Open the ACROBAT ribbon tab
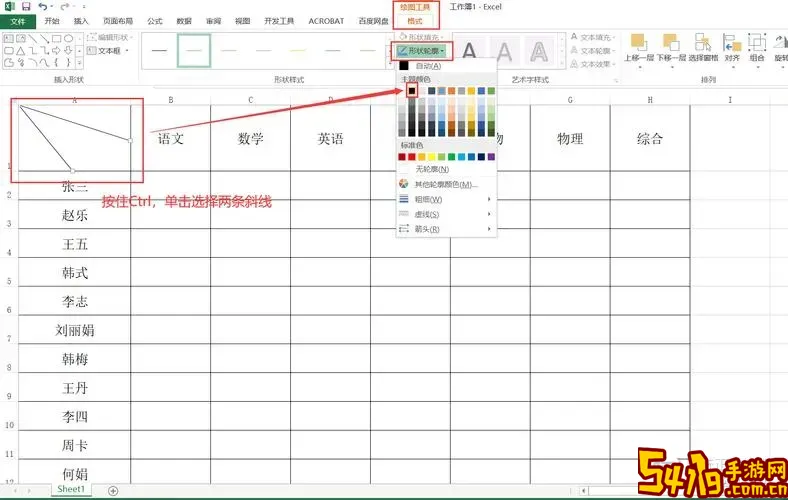The width and height of the screenshot is (788, 500). pos(326,21)
